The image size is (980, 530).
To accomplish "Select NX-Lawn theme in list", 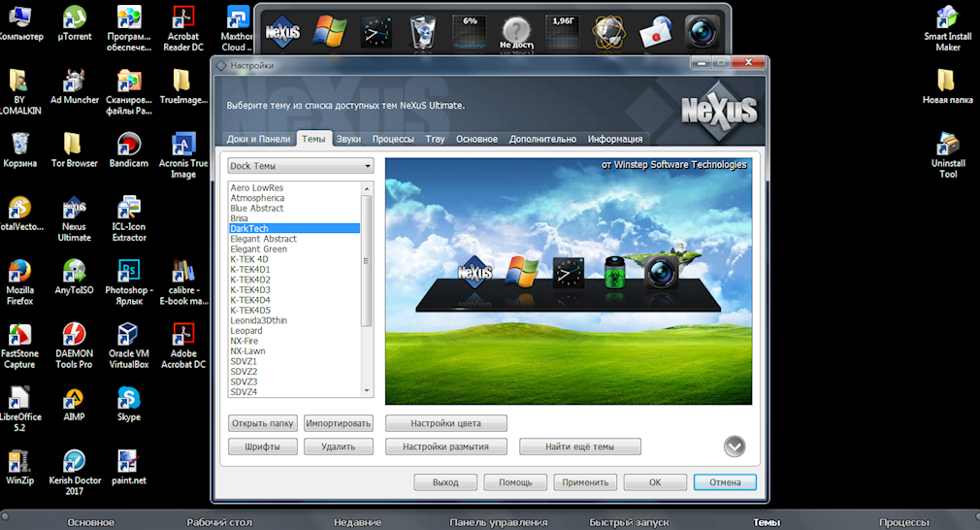I will (294, 350).
